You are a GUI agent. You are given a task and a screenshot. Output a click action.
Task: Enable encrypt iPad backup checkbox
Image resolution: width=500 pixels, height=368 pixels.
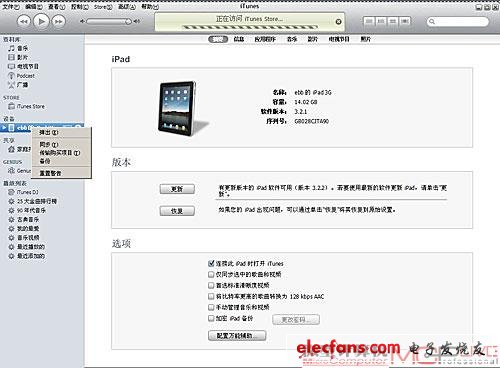point(211,318)
